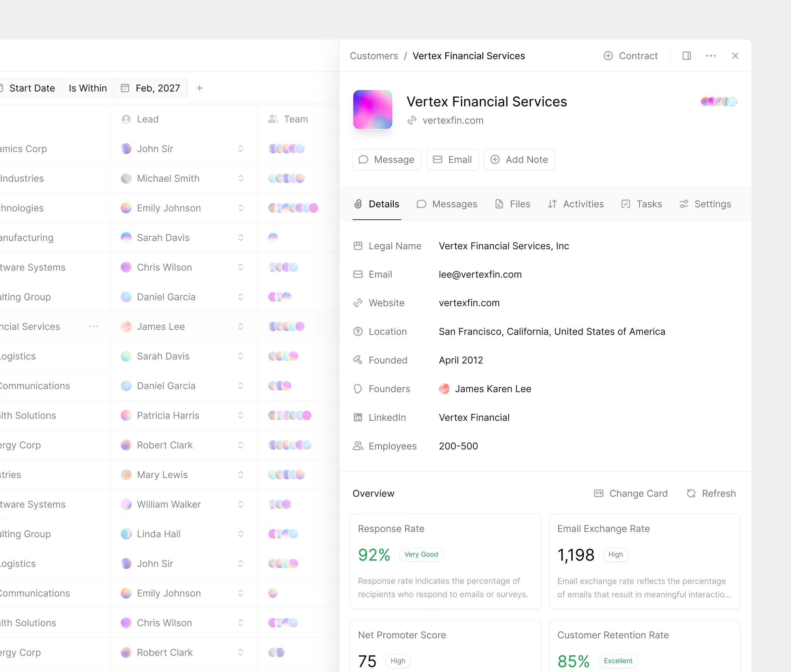
Task: Refresh the Overview section
Action: (711, 494)
